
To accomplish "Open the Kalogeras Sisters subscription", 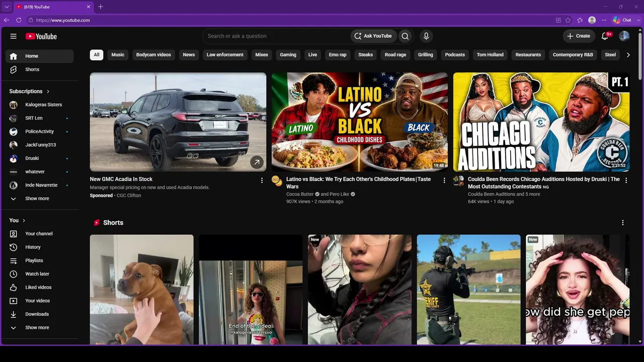I will [40, 105].
